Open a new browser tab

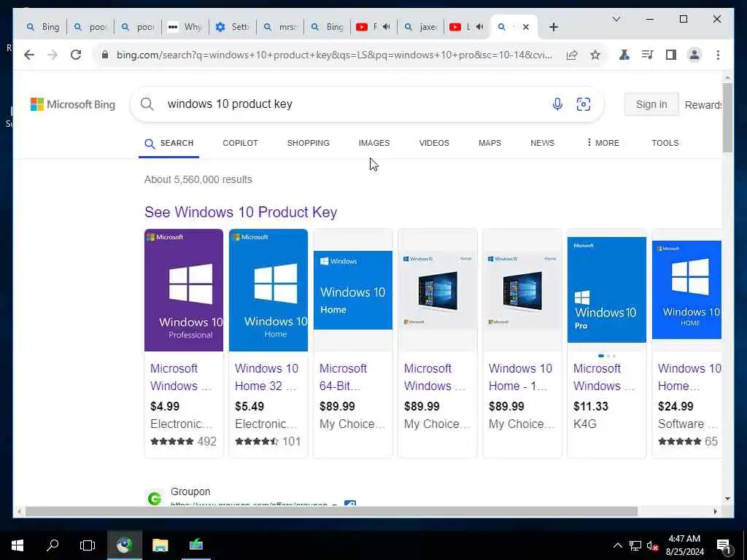tap(553, 27)
